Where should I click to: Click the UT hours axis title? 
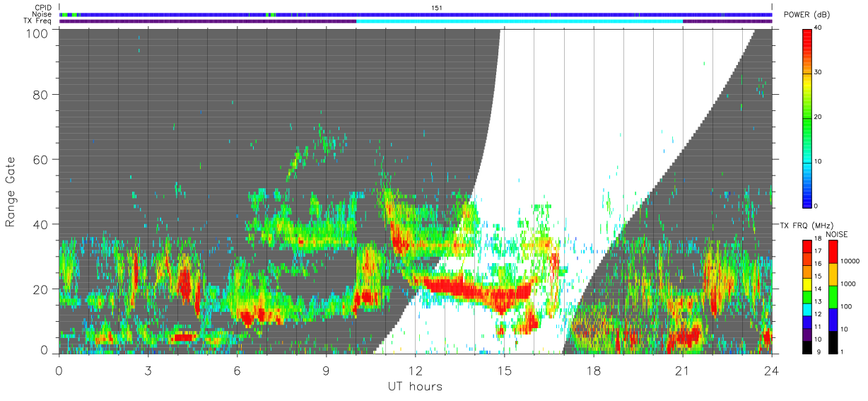(x=415, y=386)
